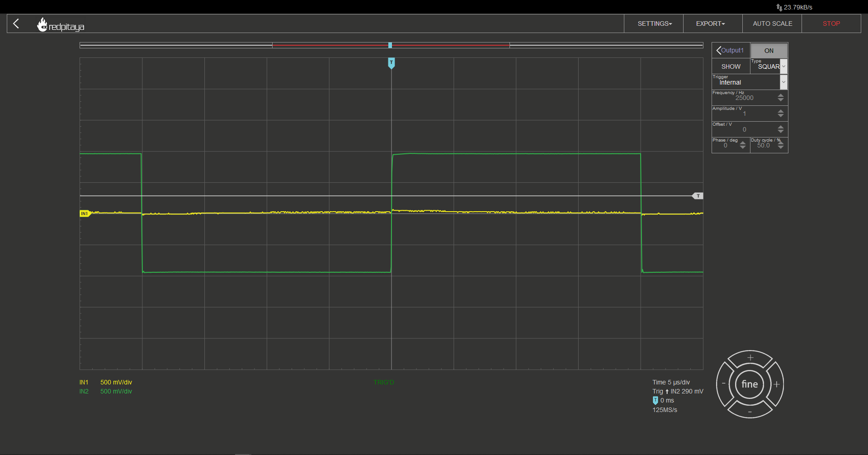This screenshot has width=868, height=455.
Task: Click the back arrow icon
Action: 16,24
